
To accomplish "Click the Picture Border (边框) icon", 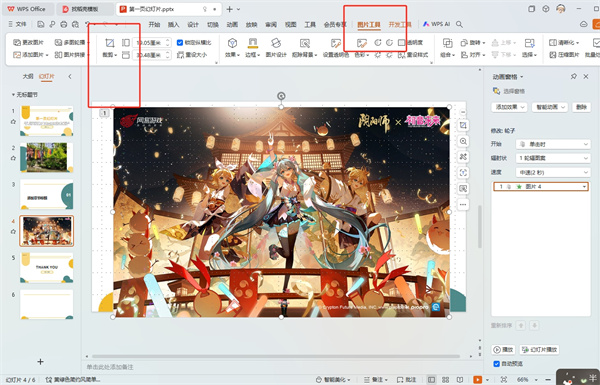I will point(253,43).
